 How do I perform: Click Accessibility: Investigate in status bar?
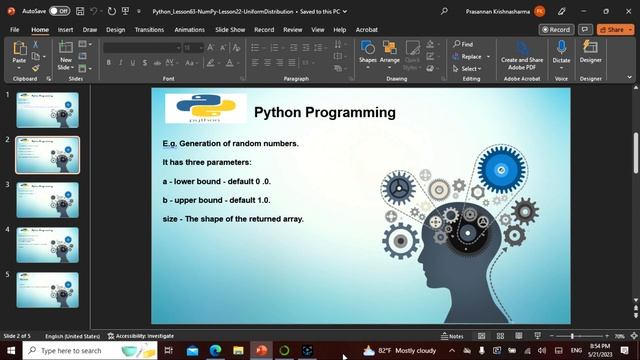(x=141, y=336)
